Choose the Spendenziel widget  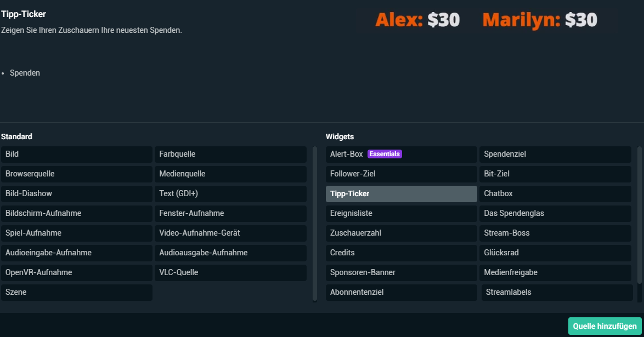pyautogui.click(x=555, y=155)
